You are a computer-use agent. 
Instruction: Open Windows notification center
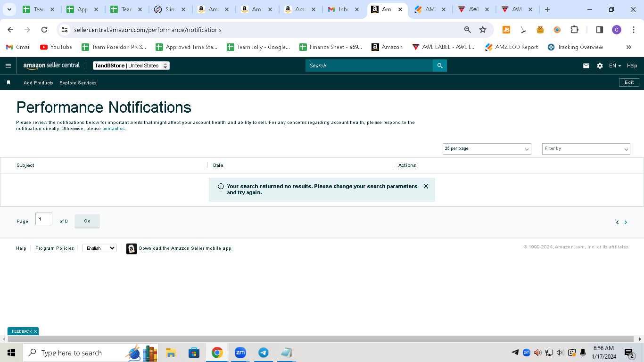click(629, 353)
